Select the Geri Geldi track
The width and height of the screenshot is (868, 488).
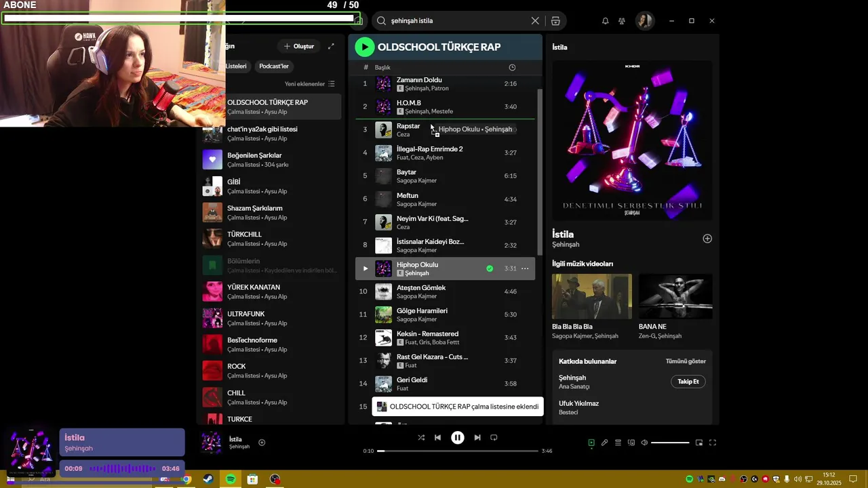(x=446, y=384)
